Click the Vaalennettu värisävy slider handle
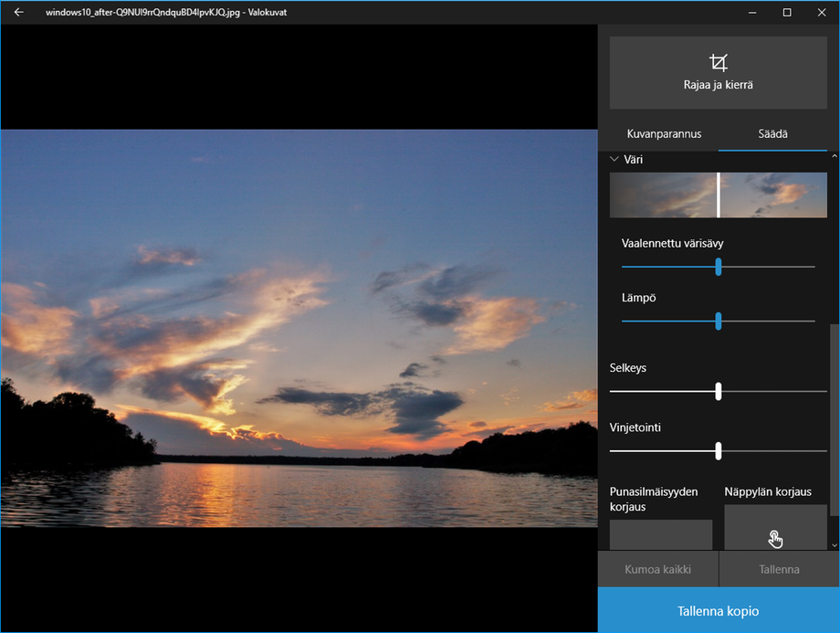Screen dimensions: 840x633 pos(719,267)
